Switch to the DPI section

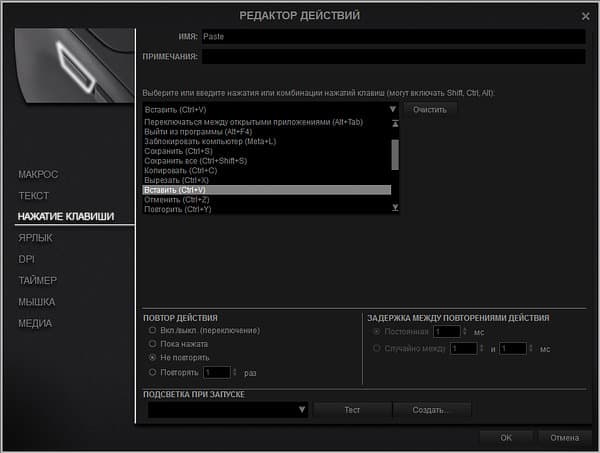tap(26, 259)
